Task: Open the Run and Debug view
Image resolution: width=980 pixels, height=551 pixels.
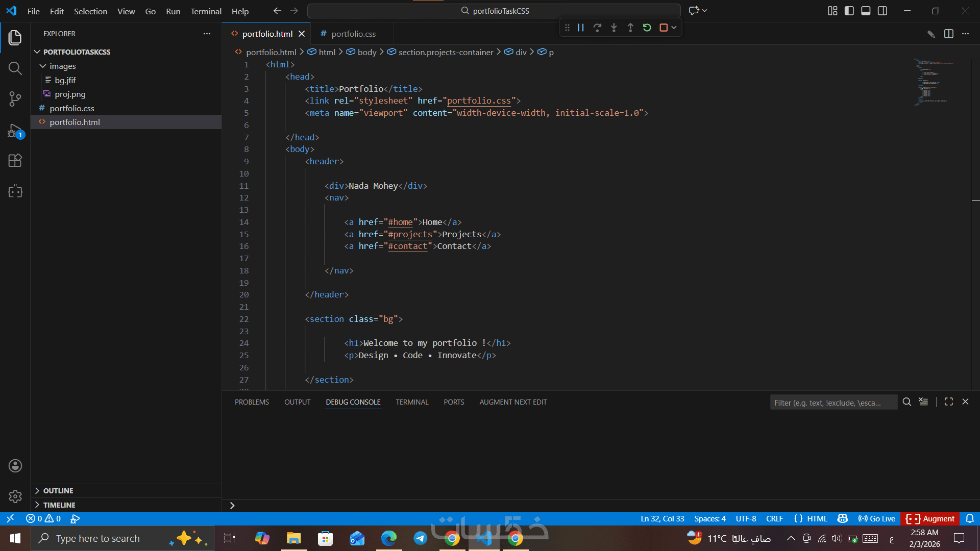Action: click(x=15, y=131)
